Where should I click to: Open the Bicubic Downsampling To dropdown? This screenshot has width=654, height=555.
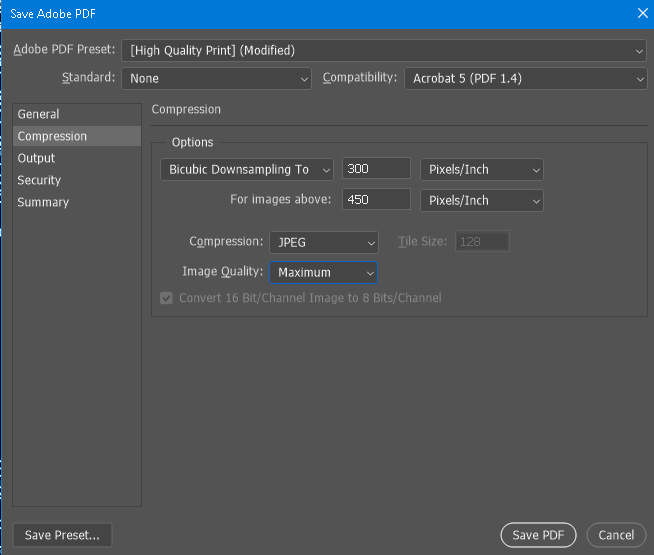[x=247, y=170]
